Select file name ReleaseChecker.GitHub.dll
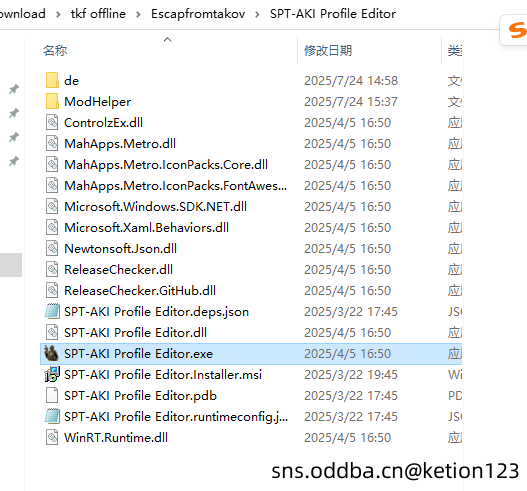This screenshot has width=527, height=491. [x=140, y=290]
